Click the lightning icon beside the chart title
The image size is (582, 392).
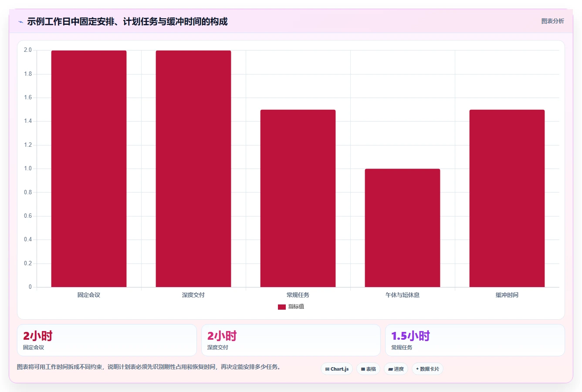pos(21,22)
